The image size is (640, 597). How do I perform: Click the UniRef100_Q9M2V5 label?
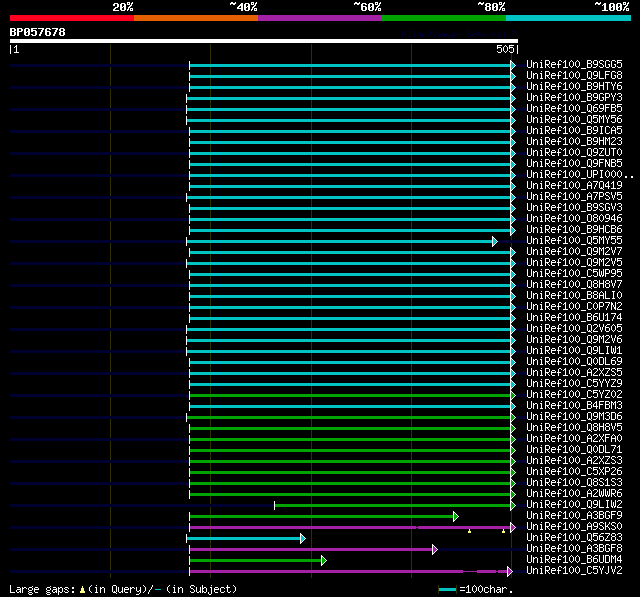coord(574,263)
